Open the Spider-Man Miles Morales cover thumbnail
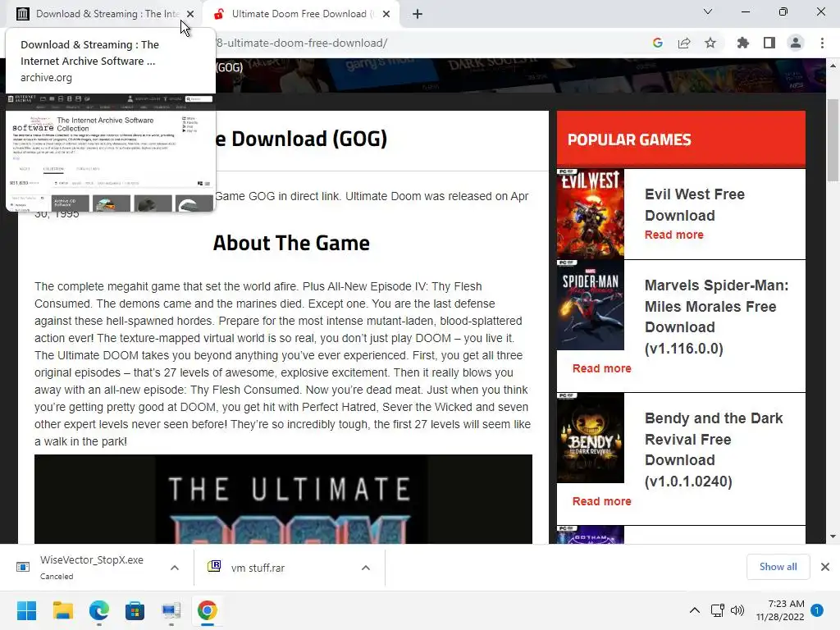This screenshot has height=630, width=840. click(x=591, y=305)
